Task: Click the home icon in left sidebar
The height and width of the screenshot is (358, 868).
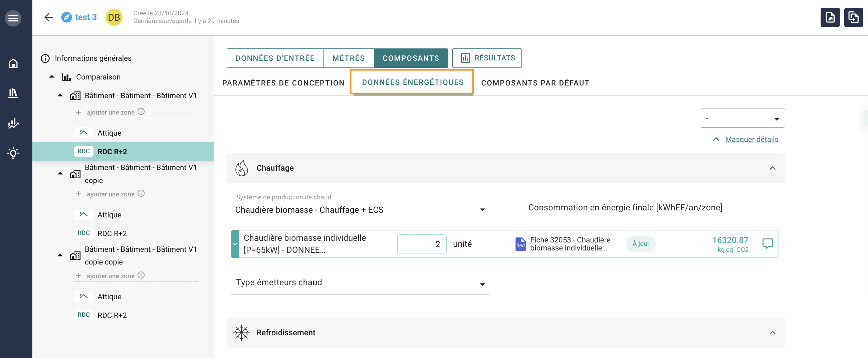Action: [x=13, y=63]
